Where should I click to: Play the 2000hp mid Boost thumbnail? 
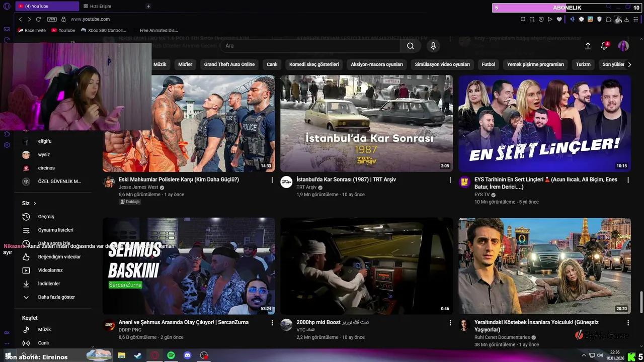(x=367, y=266)
